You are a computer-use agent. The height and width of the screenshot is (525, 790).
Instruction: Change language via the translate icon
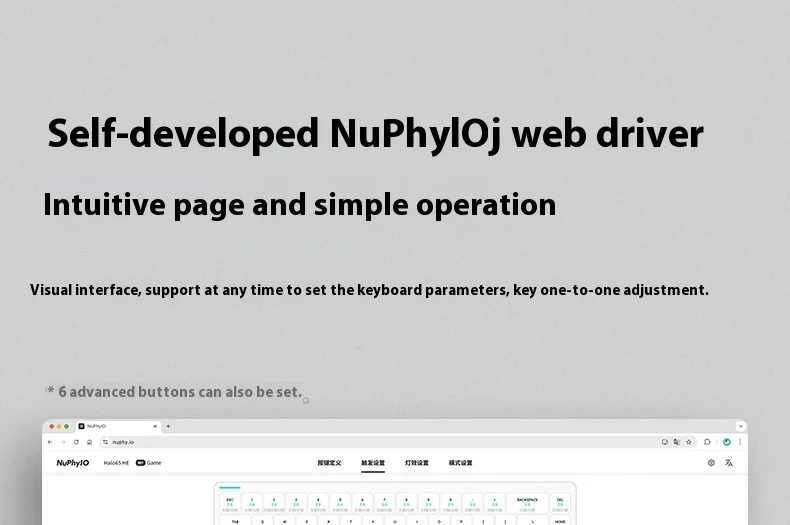click(729, 463)
